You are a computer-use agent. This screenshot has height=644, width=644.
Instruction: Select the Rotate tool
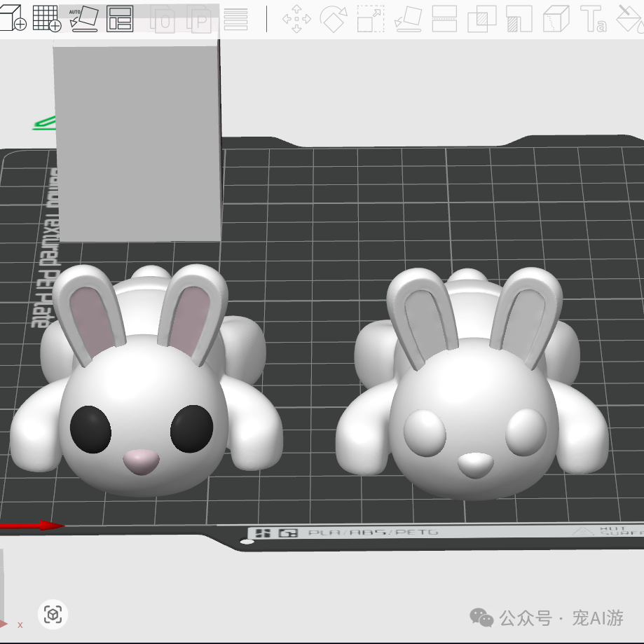tap(332, 18)
